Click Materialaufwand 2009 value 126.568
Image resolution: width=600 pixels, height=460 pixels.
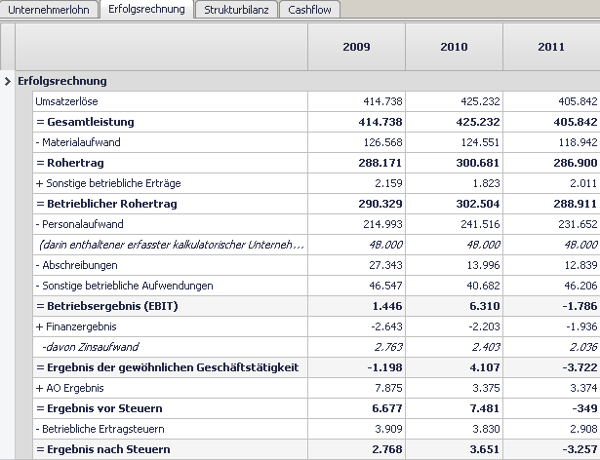coord(383,142)
